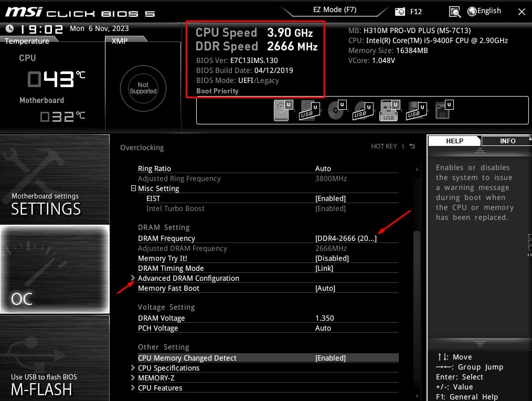The height and width of the screenshot is (401, 532).
Task: Select the USB CD/DVD boot device icon
Action: 364,111
